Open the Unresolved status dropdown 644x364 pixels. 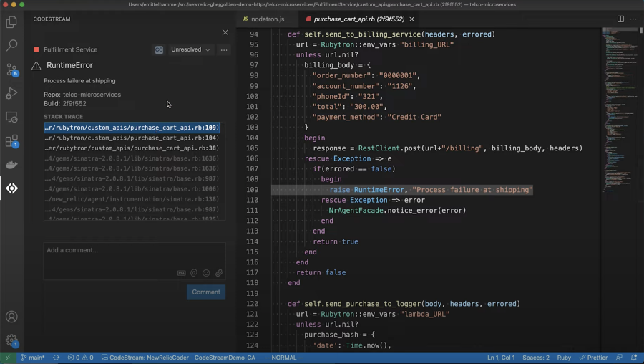click(x=190, y=49)
